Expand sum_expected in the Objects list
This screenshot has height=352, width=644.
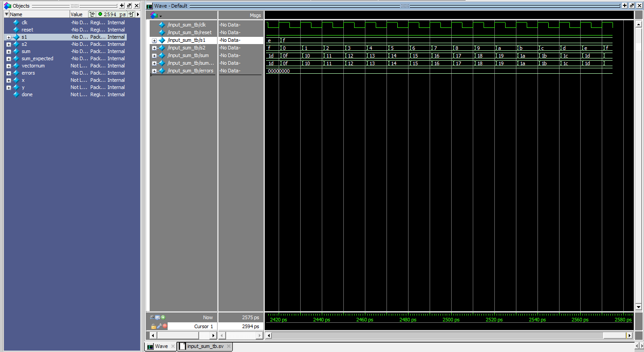click(x=9, y=59)
